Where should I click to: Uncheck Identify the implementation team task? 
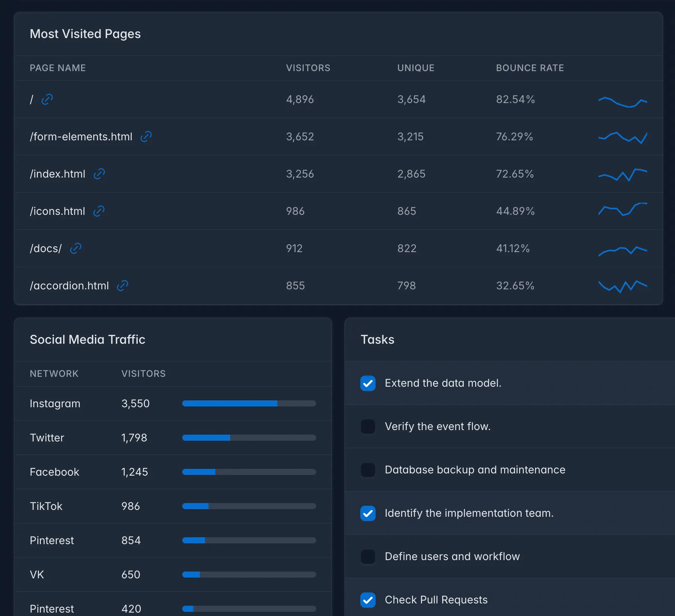tap(368, 513)
